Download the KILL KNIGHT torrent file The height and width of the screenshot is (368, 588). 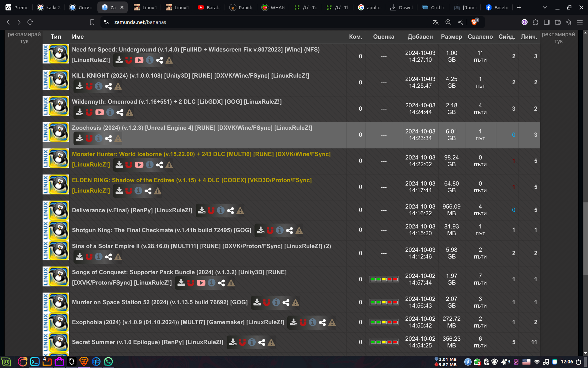click(x=80, y=86)
